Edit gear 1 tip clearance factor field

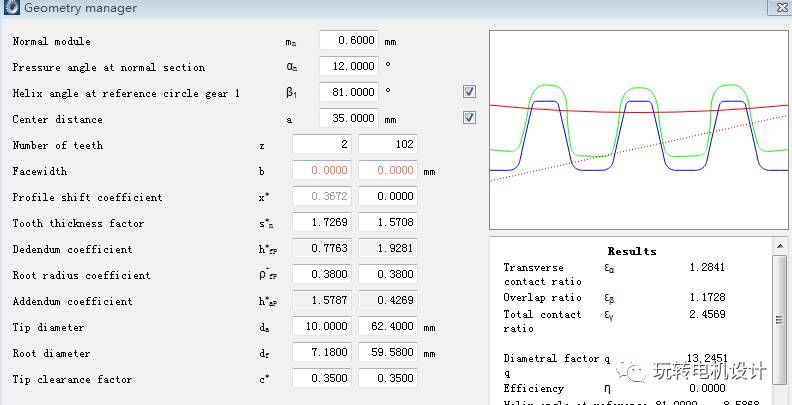pos(322,378)
